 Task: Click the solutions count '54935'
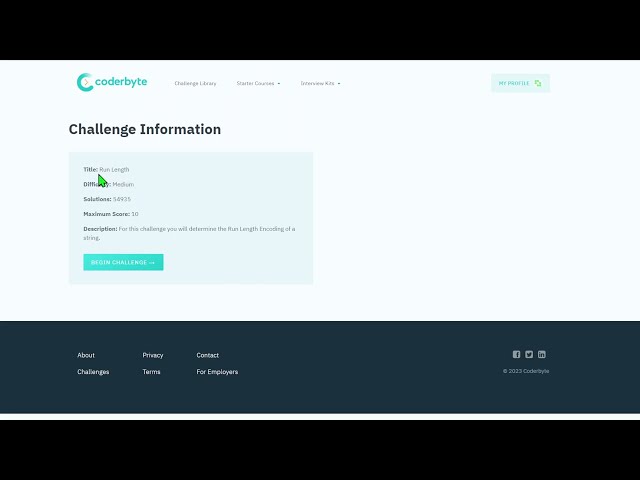point(122,199)
